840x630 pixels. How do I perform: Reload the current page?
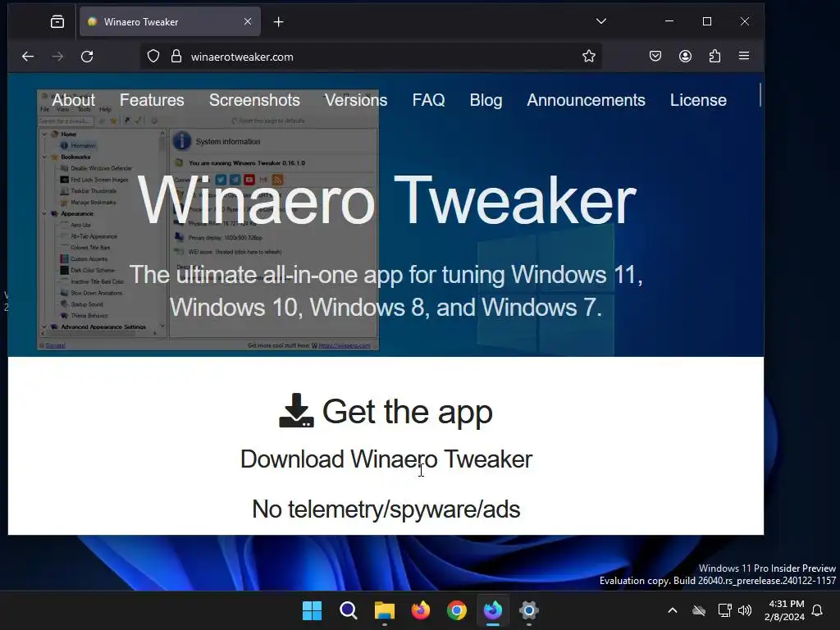87,57
